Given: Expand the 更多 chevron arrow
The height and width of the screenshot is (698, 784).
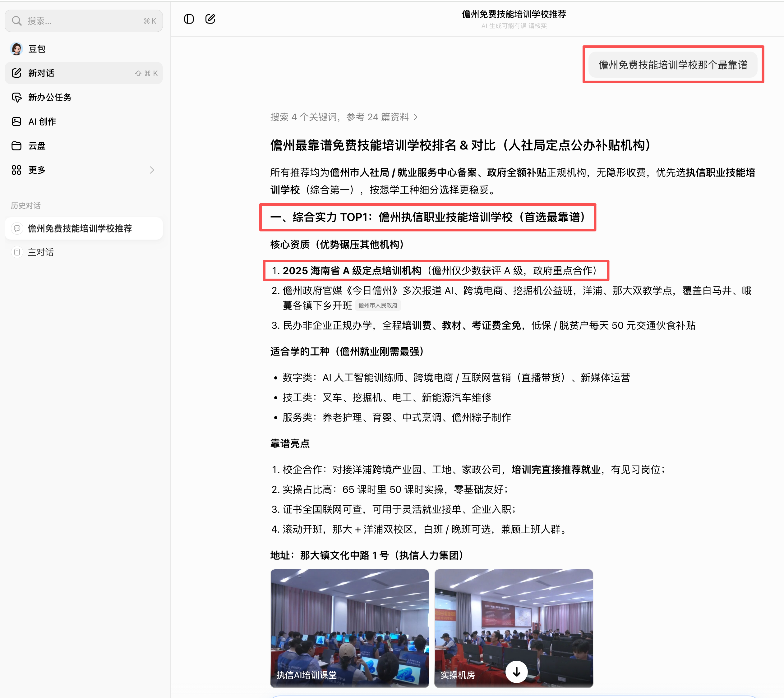Looking at the screenshot, I should pos(152,170).
